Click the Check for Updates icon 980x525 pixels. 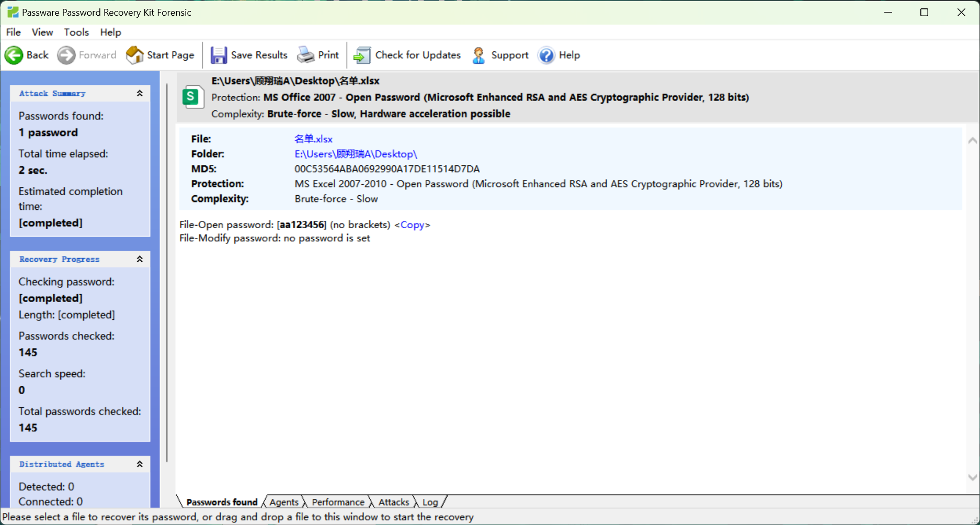click(x=362, y=55)
